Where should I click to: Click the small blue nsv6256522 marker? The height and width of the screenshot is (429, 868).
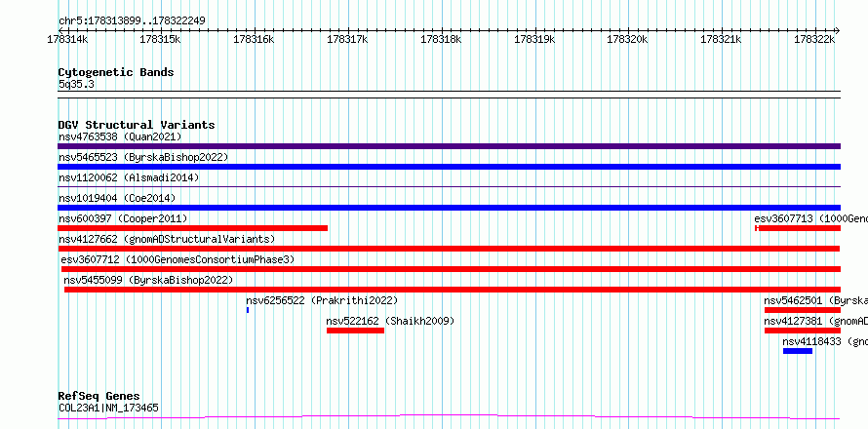pyautogui.click(x=248, y=310)
